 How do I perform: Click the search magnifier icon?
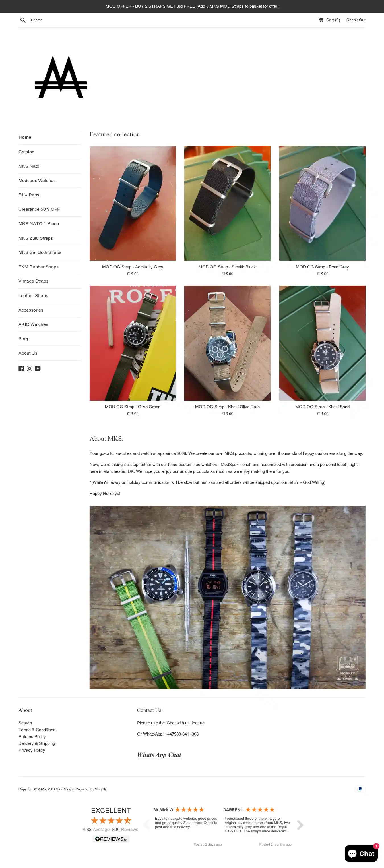pyautogui.click(x=23, y=20)
